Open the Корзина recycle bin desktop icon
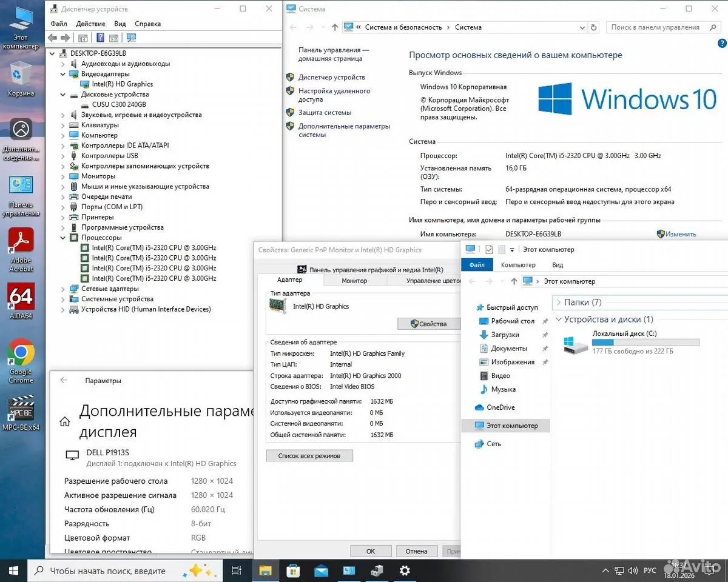This screenshot has width=728, height=582. pos(21,79)
